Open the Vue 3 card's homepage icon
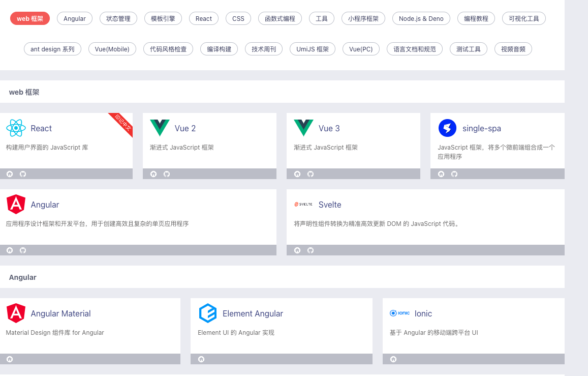This screenshot has width=588, height=376. click(297, 173)
